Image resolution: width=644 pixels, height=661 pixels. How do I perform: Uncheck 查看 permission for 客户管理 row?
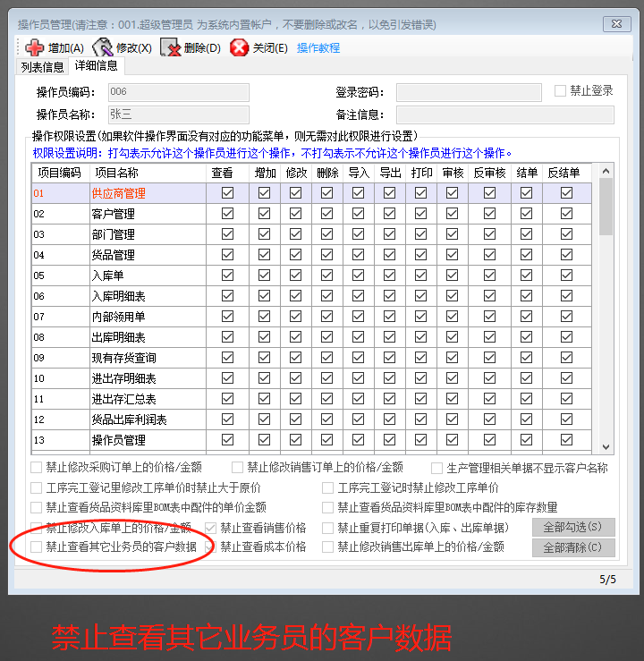click(227, 214)
